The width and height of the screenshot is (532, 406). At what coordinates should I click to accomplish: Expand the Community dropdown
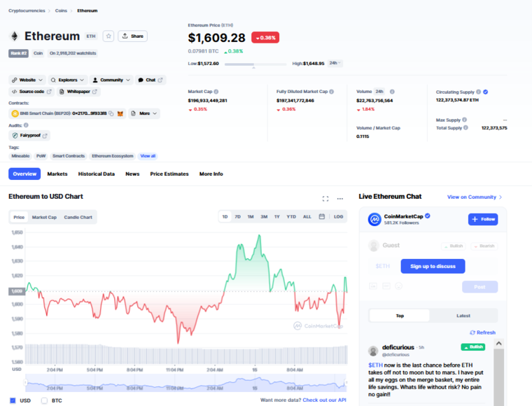(111, 80)
